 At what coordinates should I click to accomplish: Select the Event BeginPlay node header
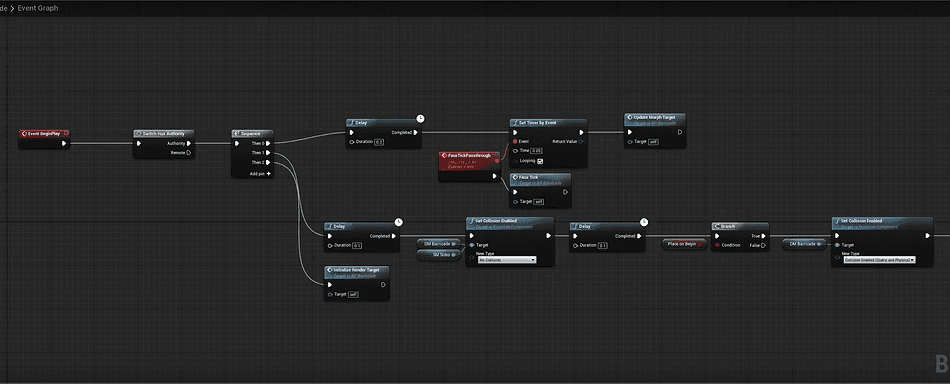[44, 133]
